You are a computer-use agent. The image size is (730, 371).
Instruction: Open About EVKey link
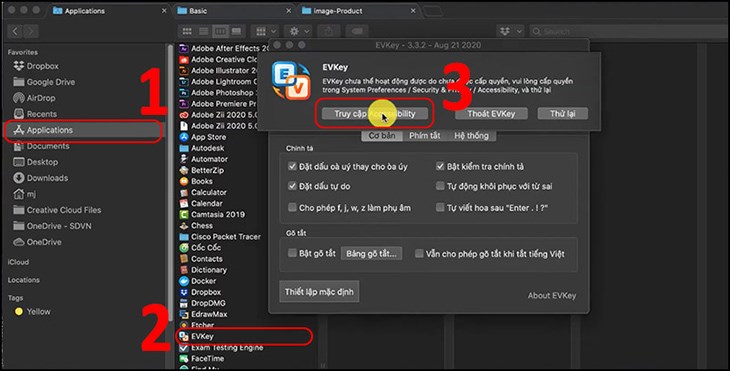click(552, 296)
